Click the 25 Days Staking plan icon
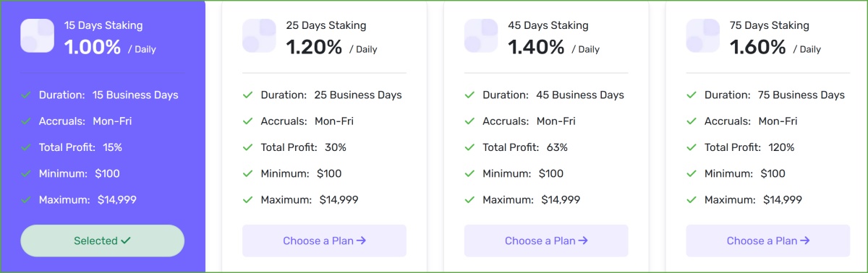 260,35
